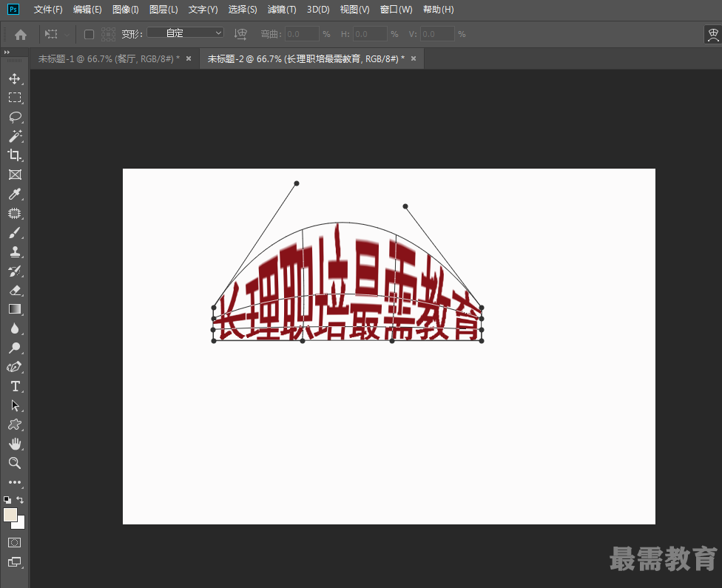The image size is (722, 588).
Task: Open the 图层(L) menu
Action: pyautogui.click(x=163, y=9)
